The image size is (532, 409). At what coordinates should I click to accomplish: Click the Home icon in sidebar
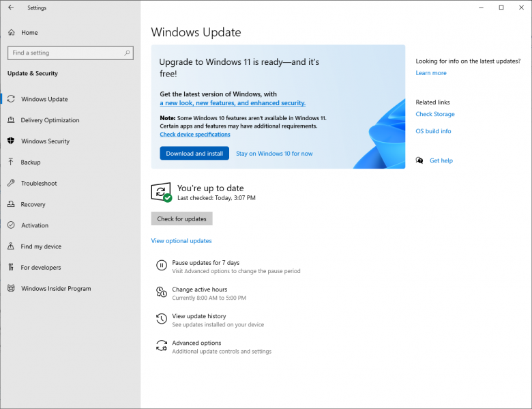(11, 32)
